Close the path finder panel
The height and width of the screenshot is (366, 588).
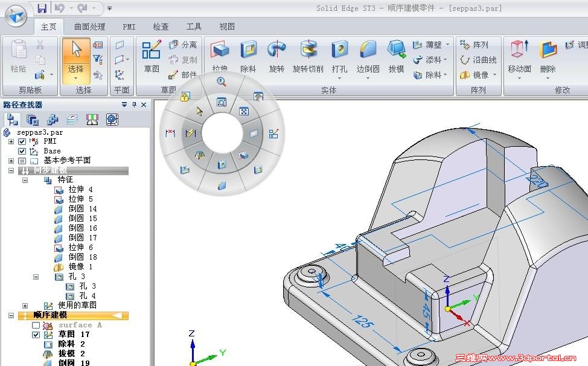click(x=144, y=104)
